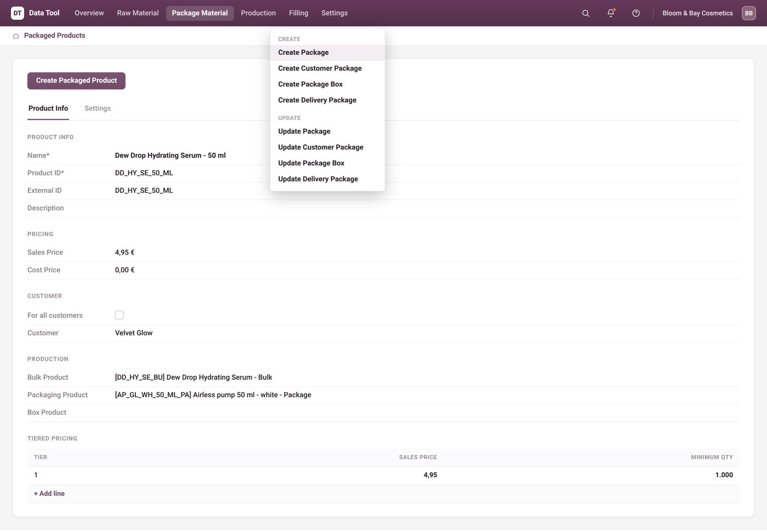Click the Airless pump 50 ml Packaging Product value
The width and height of the screenshot is (767, 532).
[x=213, y=395]
